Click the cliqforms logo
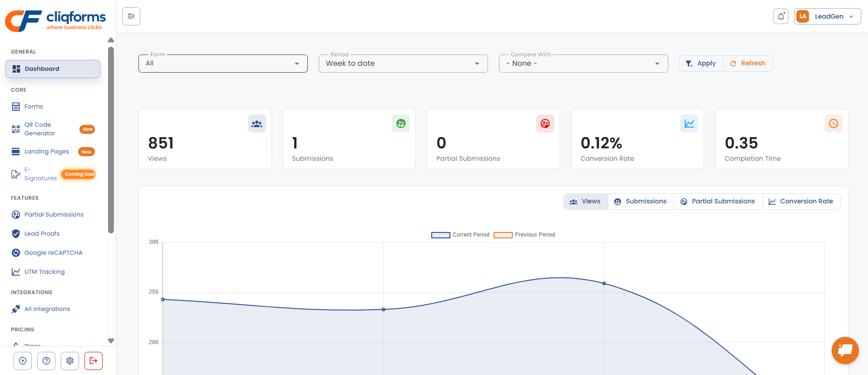Screen dimensions: 868x375 pyautogui.click(x=55, y=20)
